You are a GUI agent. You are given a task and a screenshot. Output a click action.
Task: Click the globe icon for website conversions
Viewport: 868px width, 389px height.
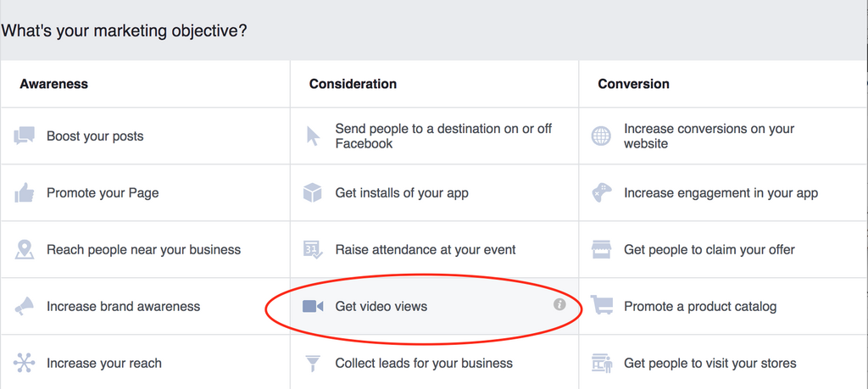point(602,136)
